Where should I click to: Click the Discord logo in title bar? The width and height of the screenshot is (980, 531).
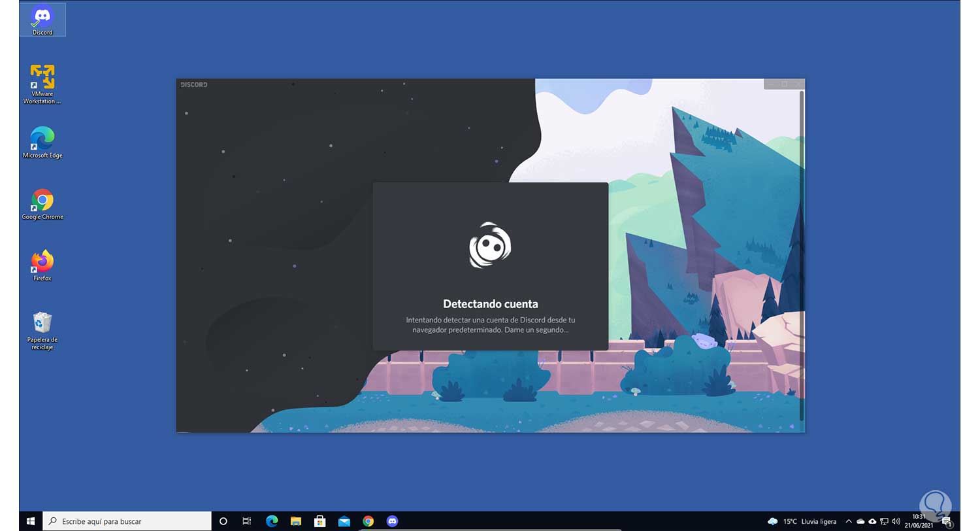point(194,84)
